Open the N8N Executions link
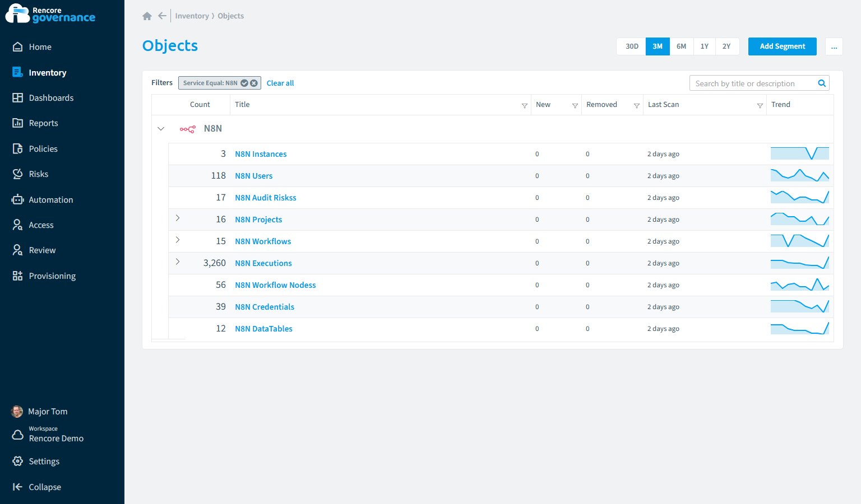The height and width of the screenshot is (504, 861). (x=263, y=263)
